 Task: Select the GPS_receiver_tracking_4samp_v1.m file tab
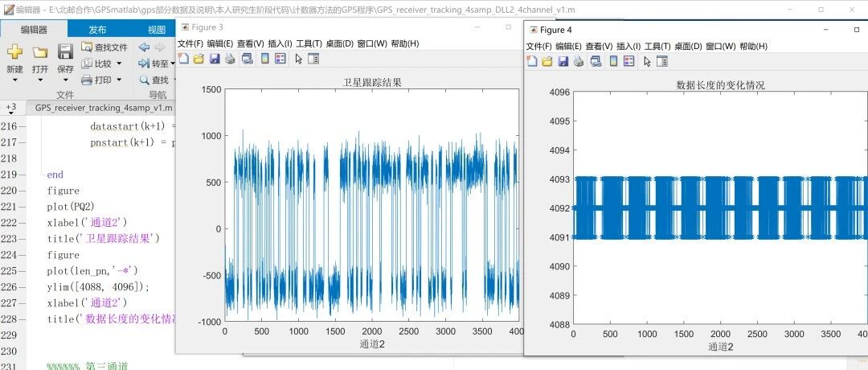103,107
